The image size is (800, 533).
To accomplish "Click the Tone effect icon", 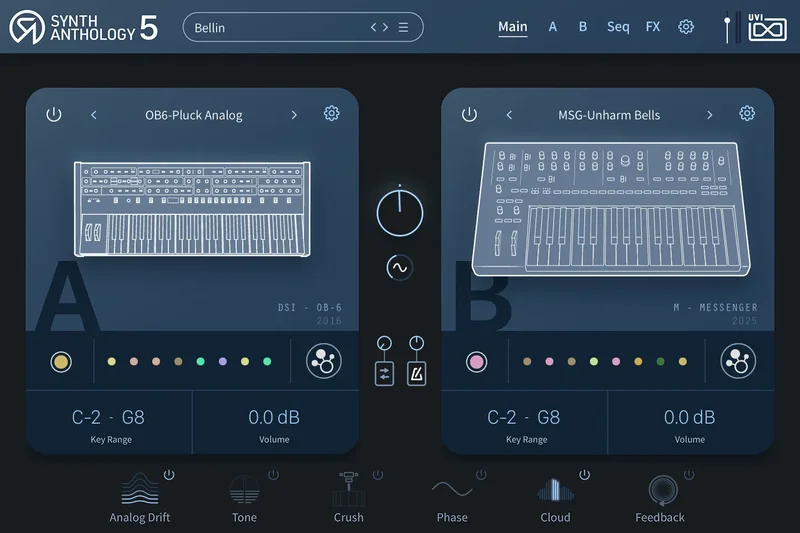I will coord(244,490).
